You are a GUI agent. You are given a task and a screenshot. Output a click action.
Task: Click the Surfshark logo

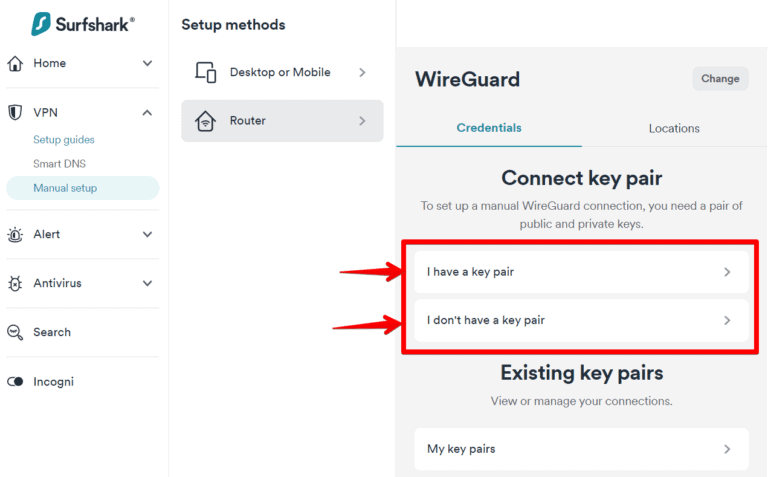pos(82,22)
